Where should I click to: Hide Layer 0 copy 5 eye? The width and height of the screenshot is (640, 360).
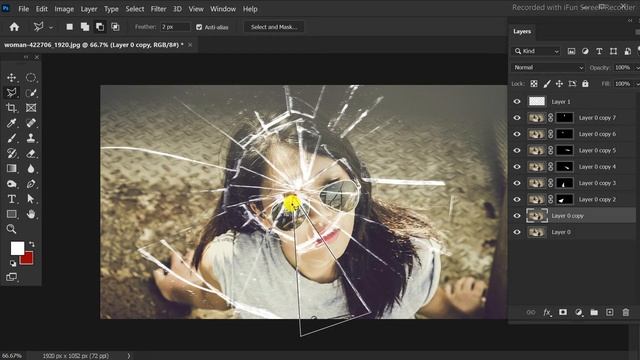click(x=517, y=151)
